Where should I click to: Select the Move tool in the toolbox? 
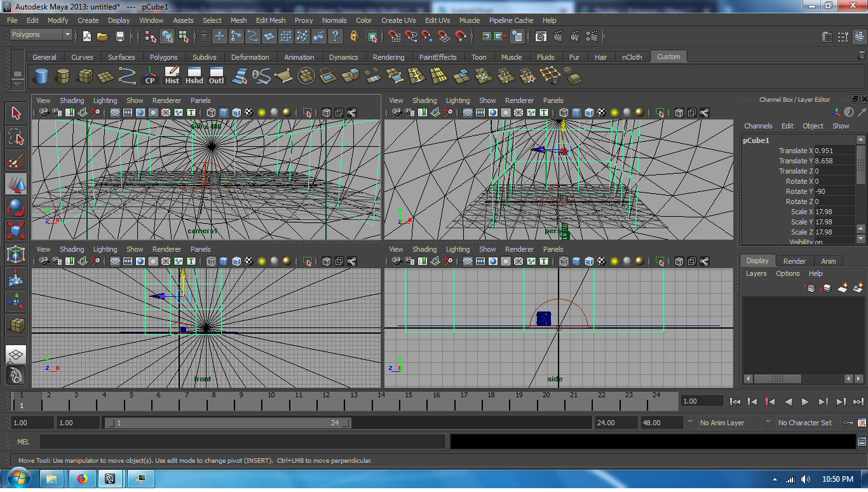coord(16,184)
